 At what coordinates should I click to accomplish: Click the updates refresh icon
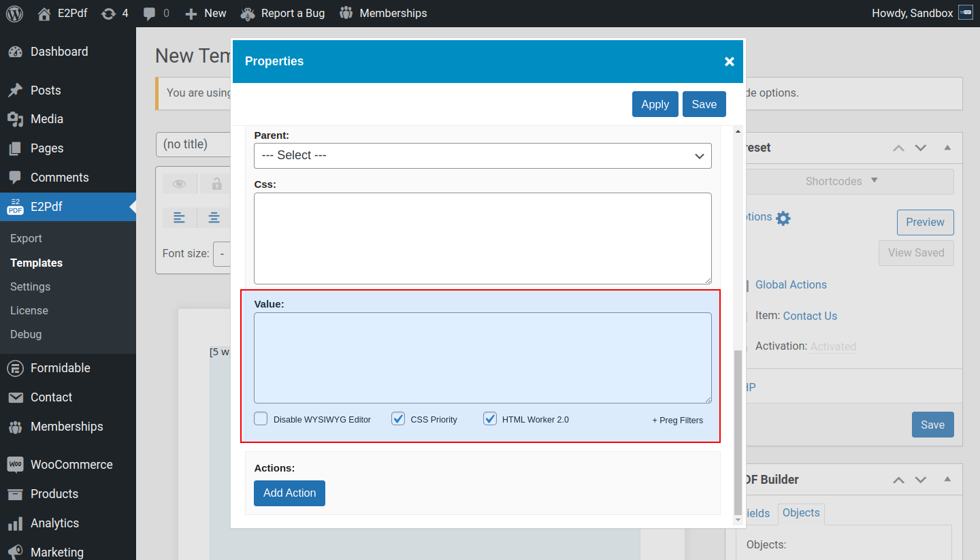(x=108, y=13)
